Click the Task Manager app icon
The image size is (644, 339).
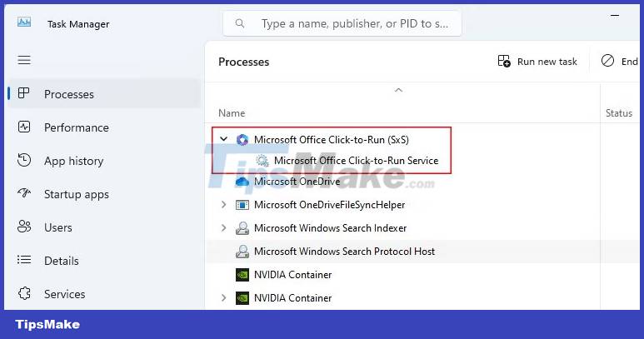click(24, 22)
